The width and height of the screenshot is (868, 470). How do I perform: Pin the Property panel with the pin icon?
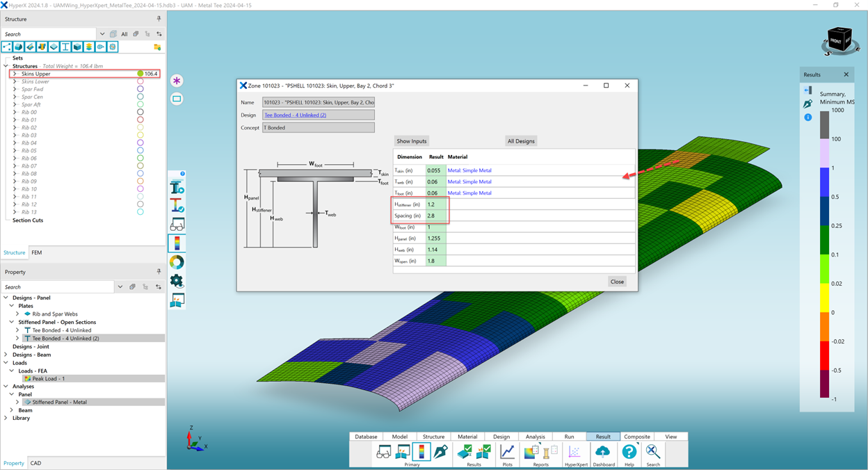(159, 272)
